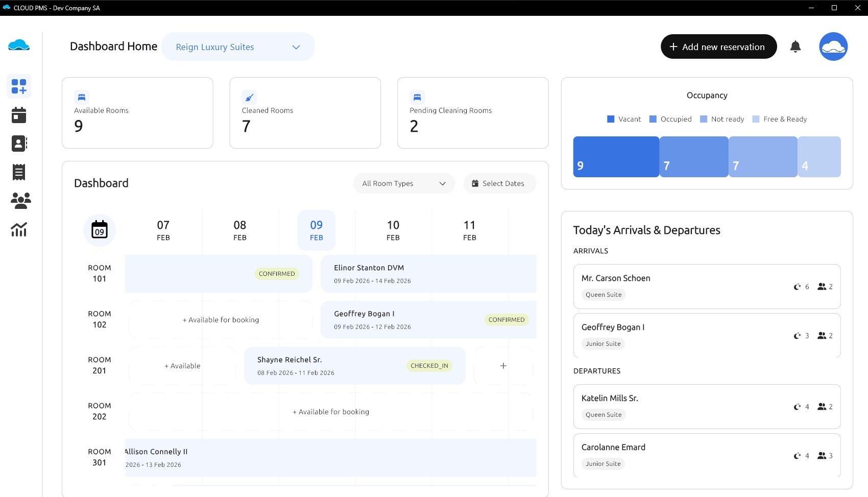Click Available for booking in Room 202
This screenshot has width=868, height=497.
331,412
